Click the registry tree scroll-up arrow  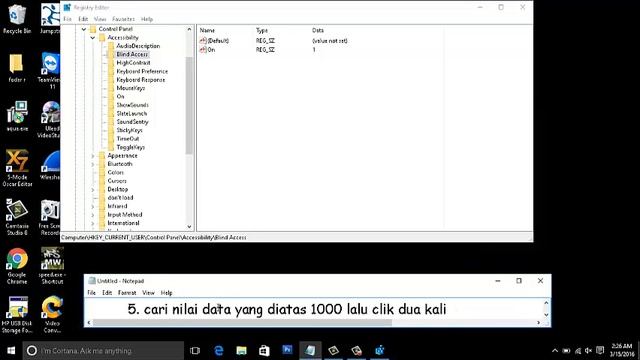pyautogui.click(x=189, y=29)
